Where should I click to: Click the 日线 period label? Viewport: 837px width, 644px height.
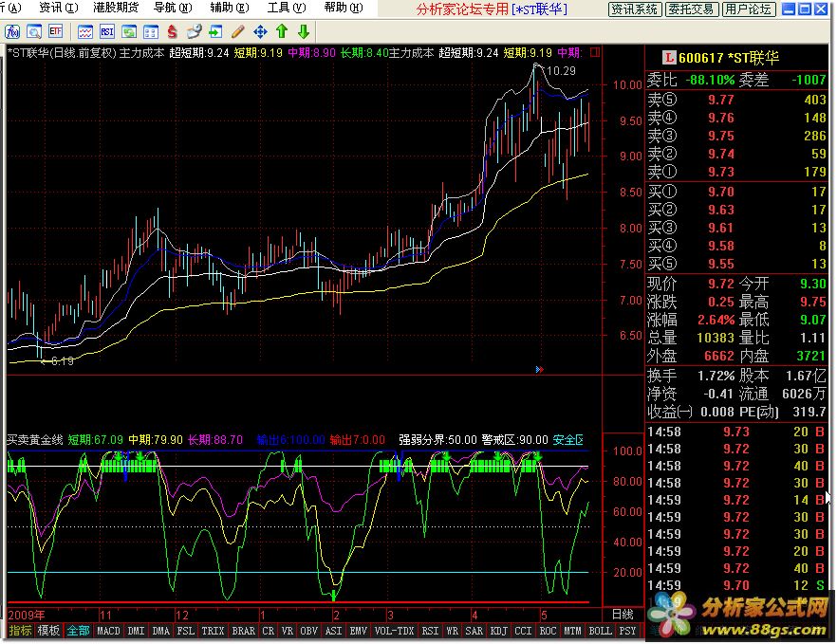(623, 615)
